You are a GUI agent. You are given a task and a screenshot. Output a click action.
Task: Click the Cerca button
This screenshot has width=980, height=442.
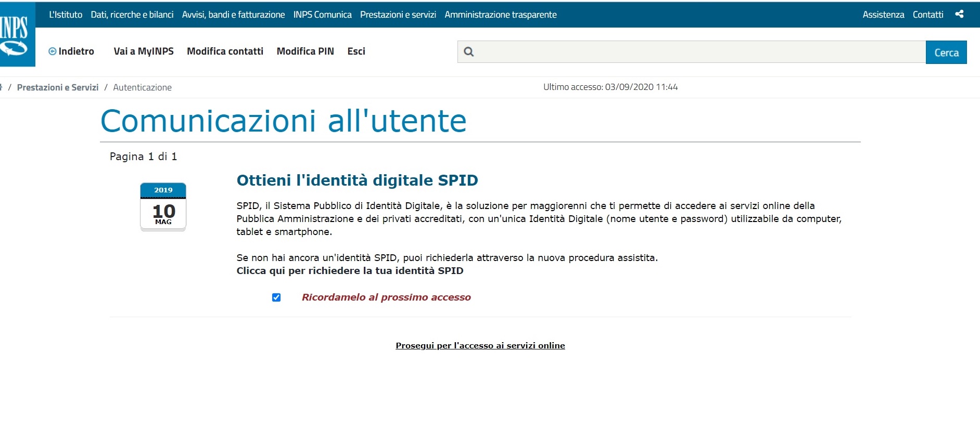pyautogui.click(x=946, y=52)
